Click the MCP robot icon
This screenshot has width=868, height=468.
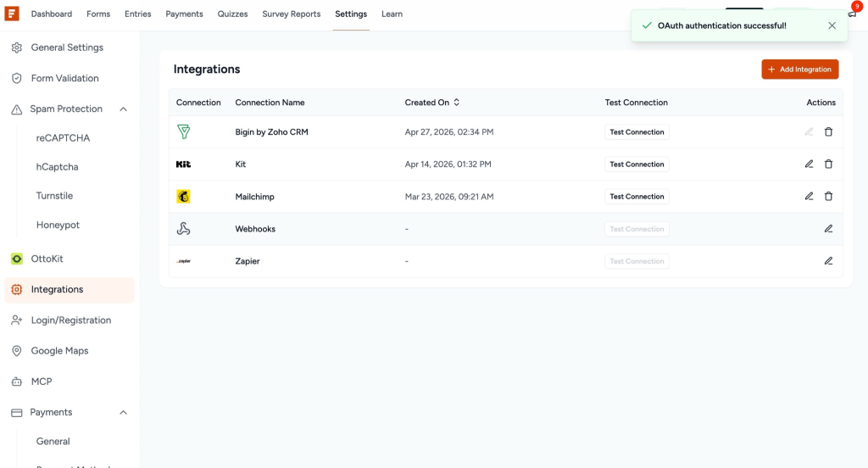[17, 382]
